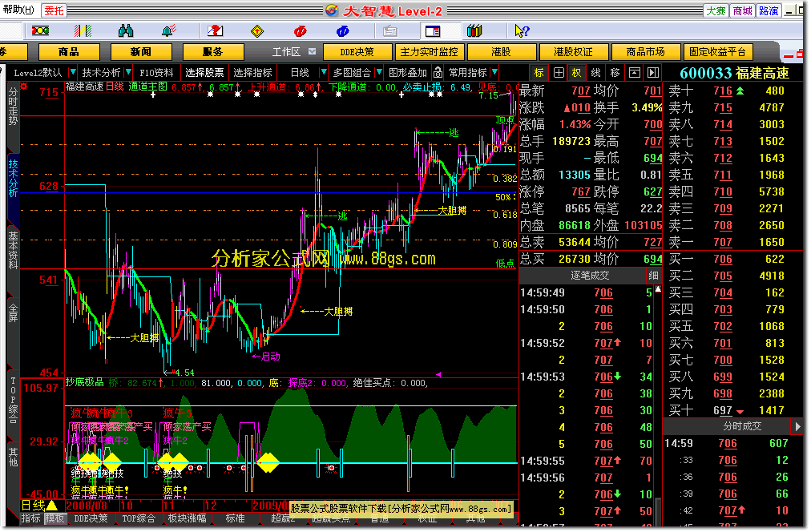
Task: Click the F10资料 toolbar button
Action: coord(156,72)
